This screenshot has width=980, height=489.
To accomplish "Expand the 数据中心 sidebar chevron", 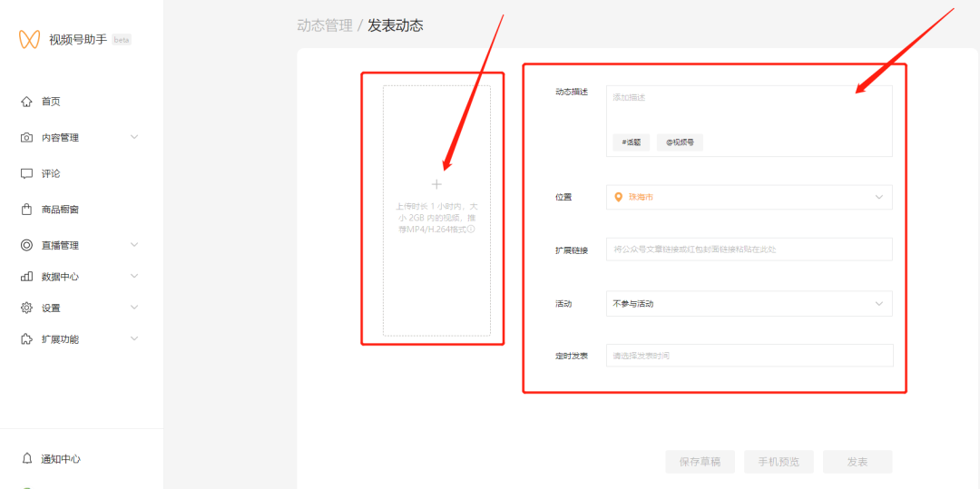I will (134, 276).
